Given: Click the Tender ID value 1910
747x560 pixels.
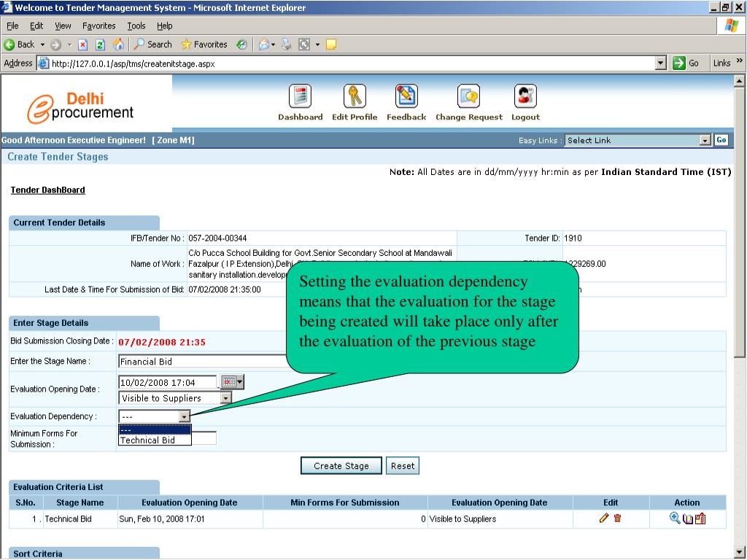Looking at the screenshot, I should pyautogui.click(x=572, y=238).
